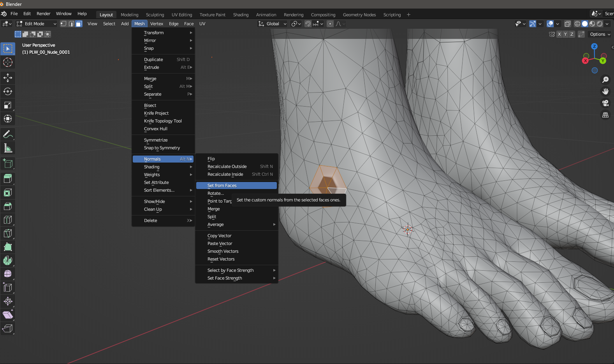This screenshot has height=364, width=614.
Task: Choose the Measure ruler tool
Action: (8, 148)
